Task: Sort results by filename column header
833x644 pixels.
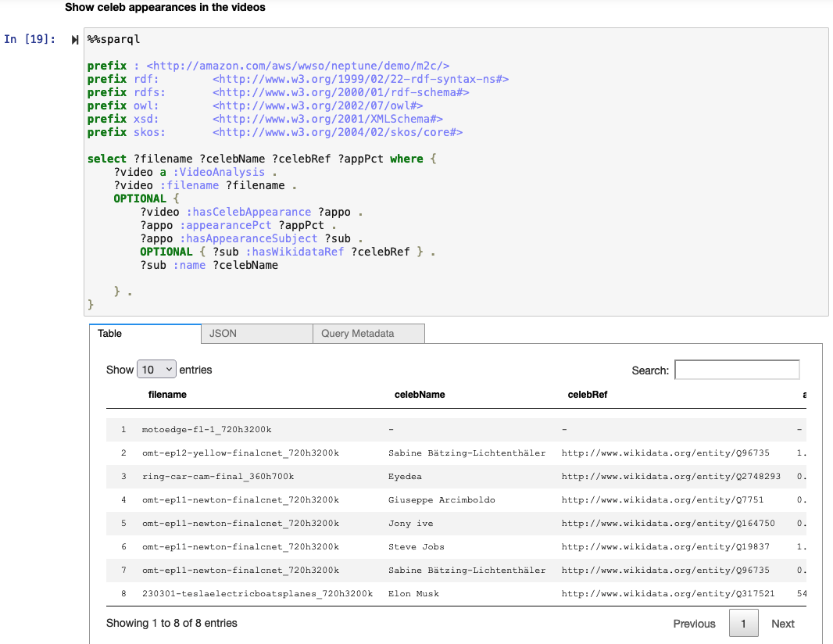Action: pyautogui.click(x=167, y=395)
